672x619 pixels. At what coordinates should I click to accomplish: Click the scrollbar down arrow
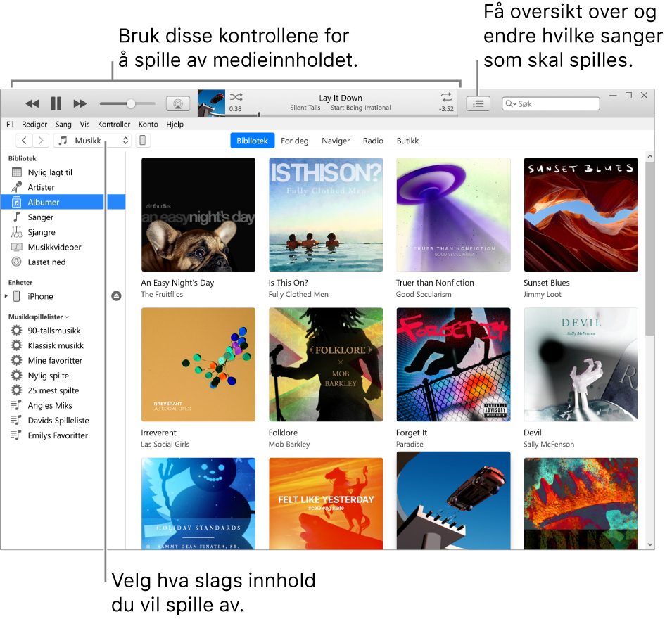[x=650, y=544]
